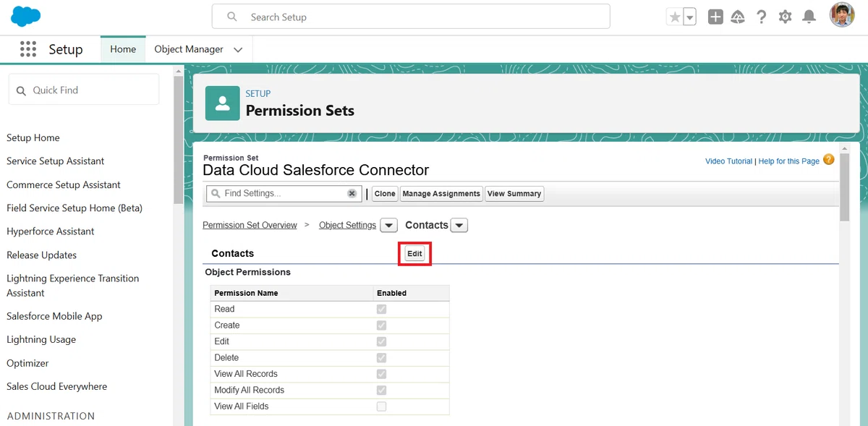Click the Read permission checkbox
The width and height of the screenshot is (868, 426).
tap(381, 309)
